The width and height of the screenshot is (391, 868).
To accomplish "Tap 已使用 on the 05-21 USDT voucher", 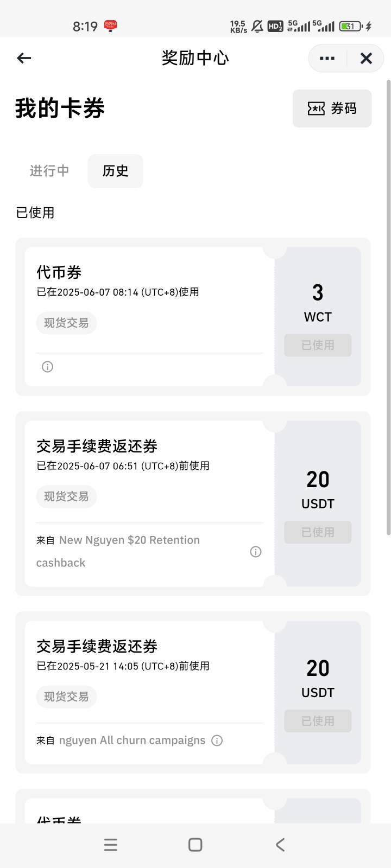I will pyautogui.click(x=318, y=721).
